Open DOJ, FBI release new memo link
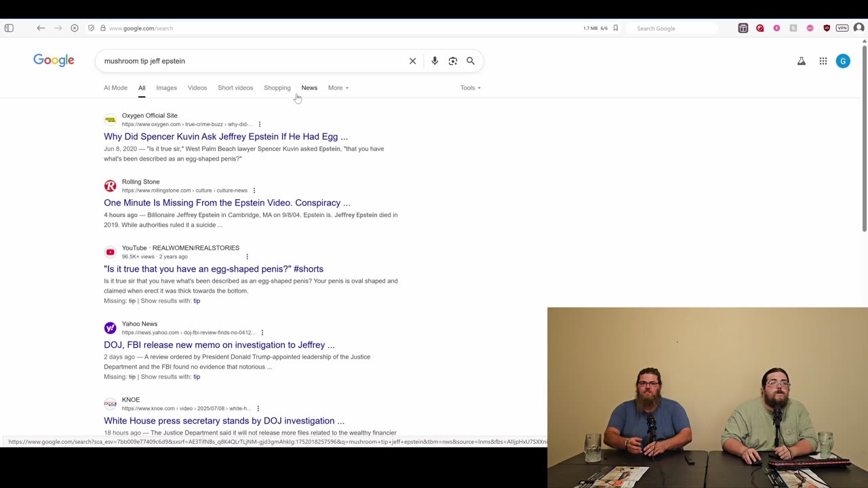This screenshot has height=488, width=868. click(x=219, y=345)
